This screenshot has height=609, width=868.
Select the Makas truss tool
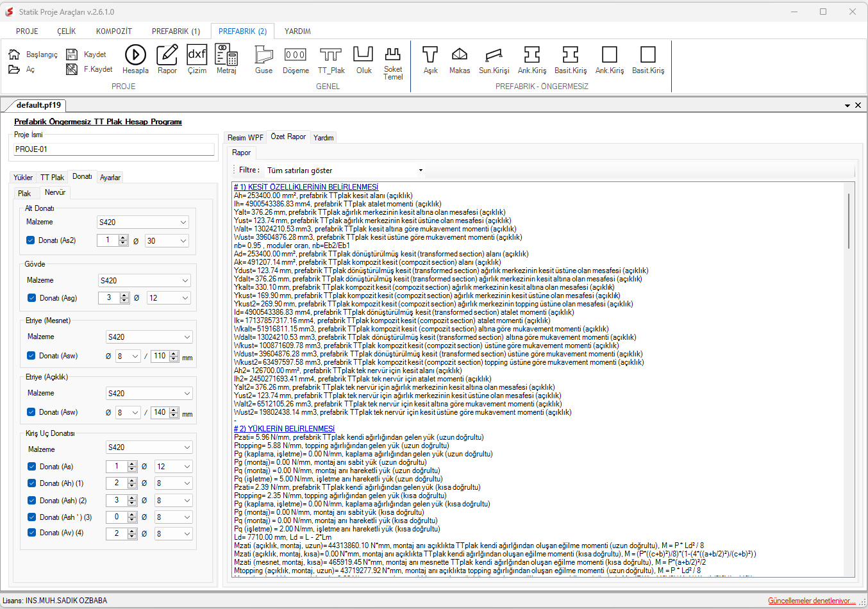point(460,54)
